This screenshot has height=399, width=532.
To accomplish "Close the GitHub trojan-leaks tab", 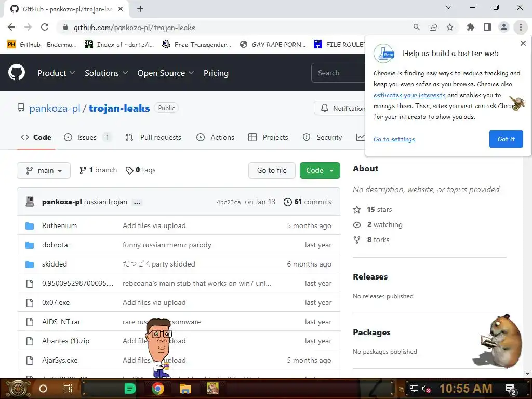I will click(121, 9).
